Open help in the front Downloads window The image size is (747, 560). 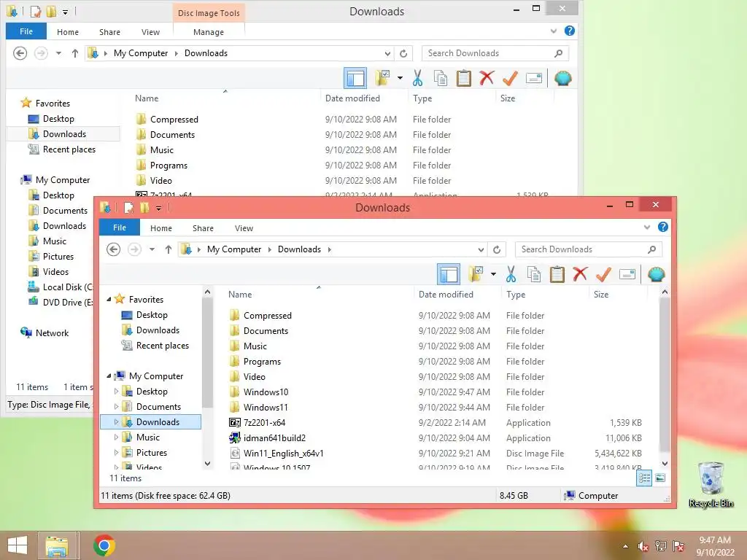[662, 227]
